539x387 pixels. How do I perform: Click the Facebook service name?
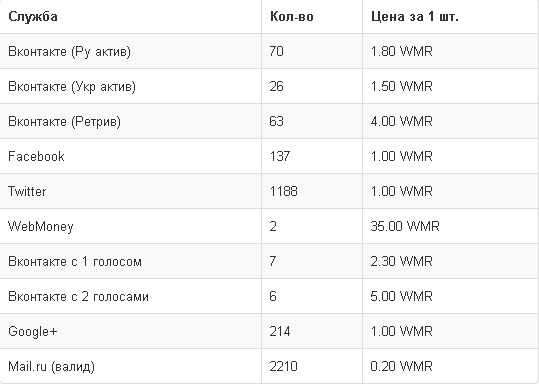(36, 156)
